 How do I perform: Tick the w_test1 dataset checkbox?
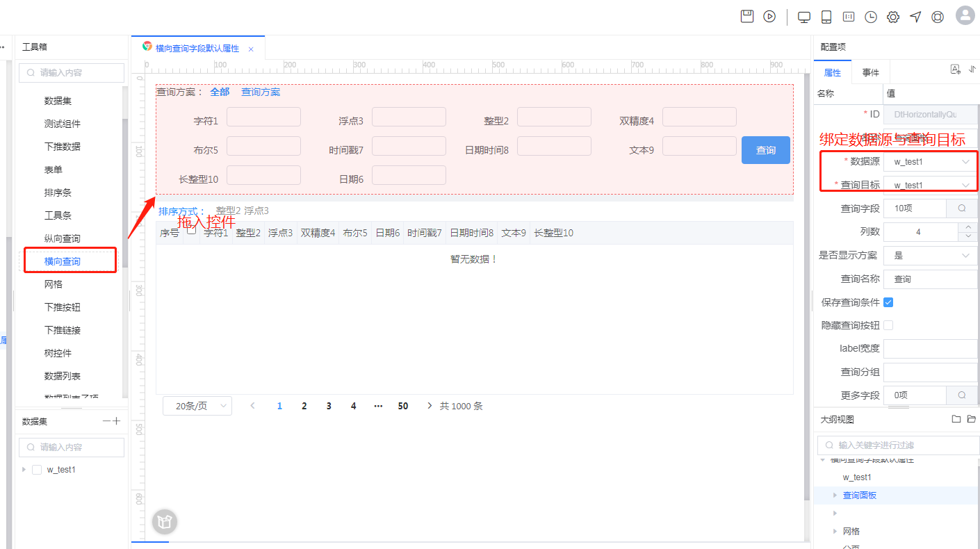point(38,470)
